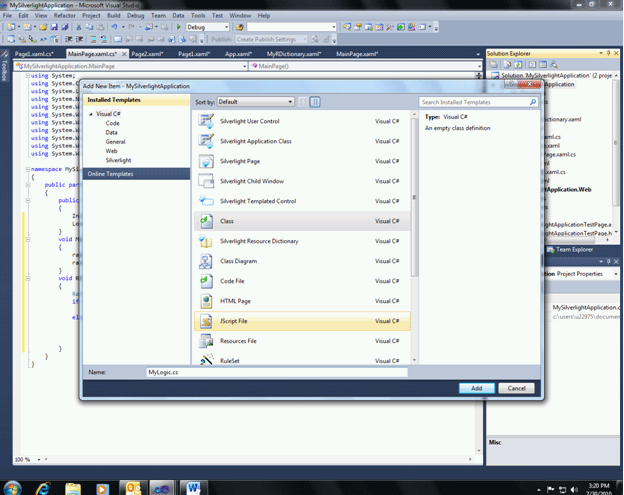Screen dimensions: 624x495
Task: Select the Silverlight User Control template icon
Action: point(206,121)
